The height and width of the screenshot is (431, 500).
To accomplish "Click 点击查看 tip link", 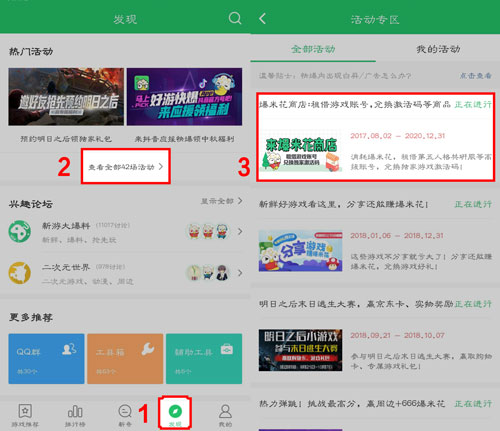I will tap(476, 76).
